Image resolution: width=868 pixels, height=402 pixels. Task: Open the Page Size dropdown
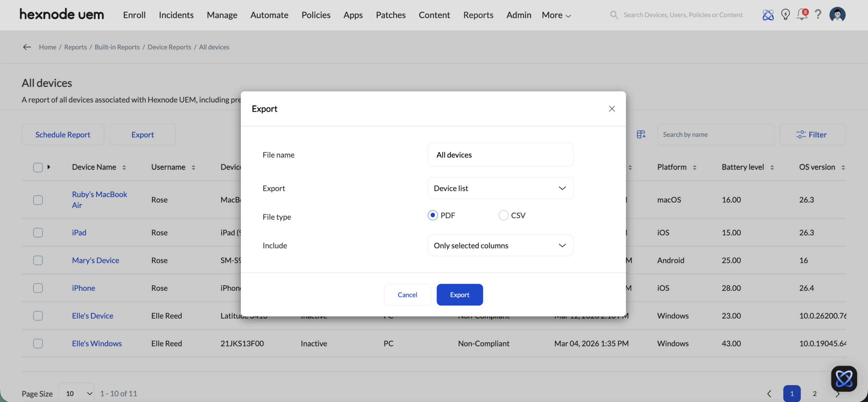pos(76,393)
